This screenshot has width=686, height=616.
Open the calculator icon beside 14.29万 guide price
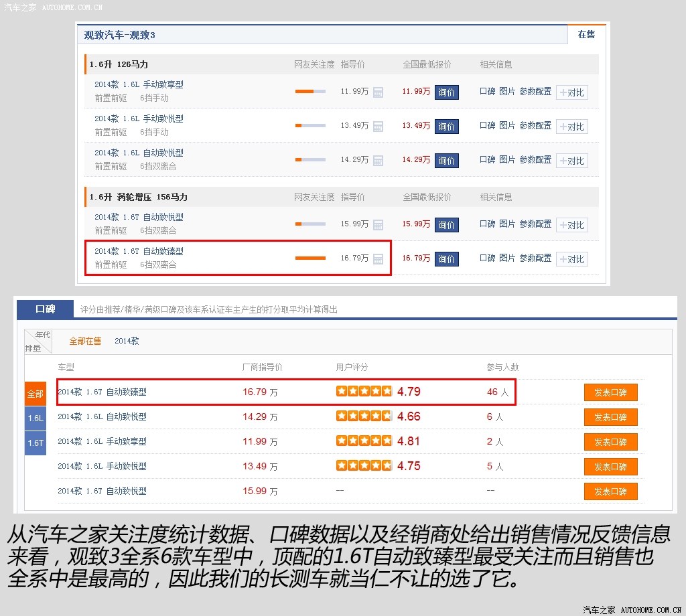(378, 161)
